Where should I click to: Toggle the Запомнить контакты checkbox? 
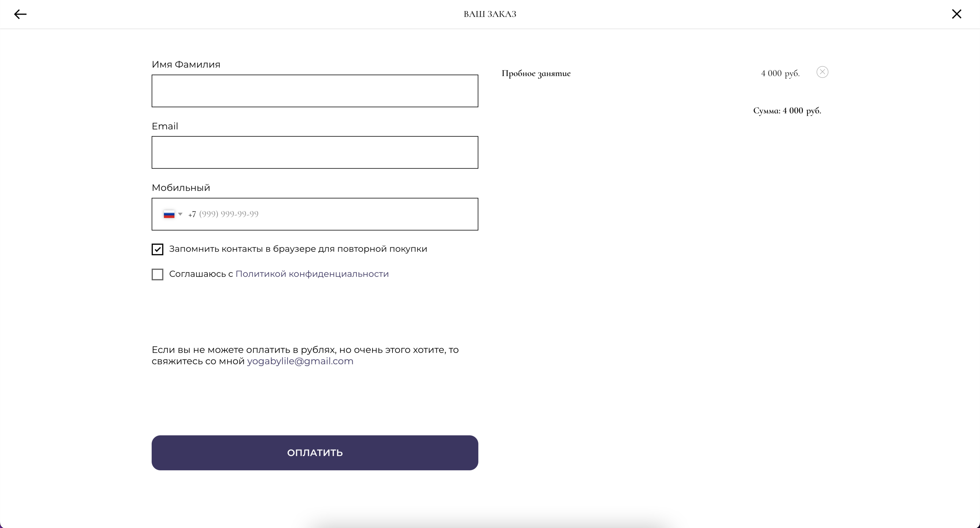(157, 249)
